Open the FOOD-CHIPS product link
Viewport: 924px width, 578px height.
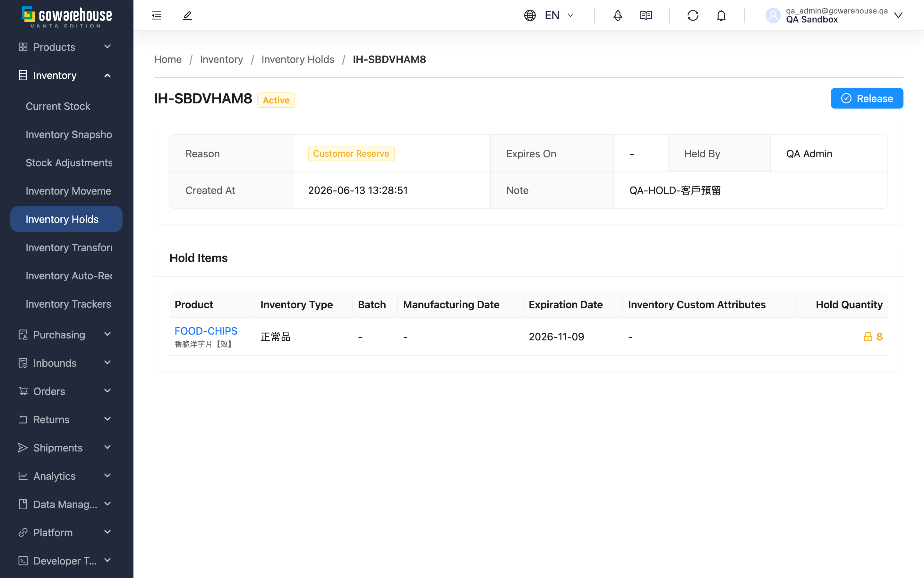pyautogui.click(x=206, y=331)
